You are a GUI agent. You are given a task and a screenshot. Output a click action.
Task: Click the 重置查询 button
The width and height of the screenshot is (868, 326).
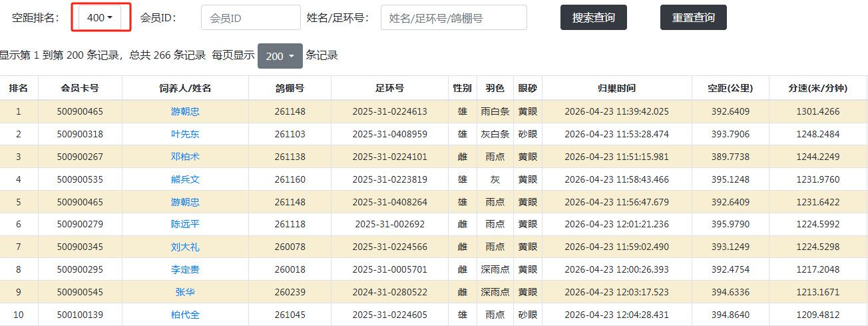tap(693, 18)
